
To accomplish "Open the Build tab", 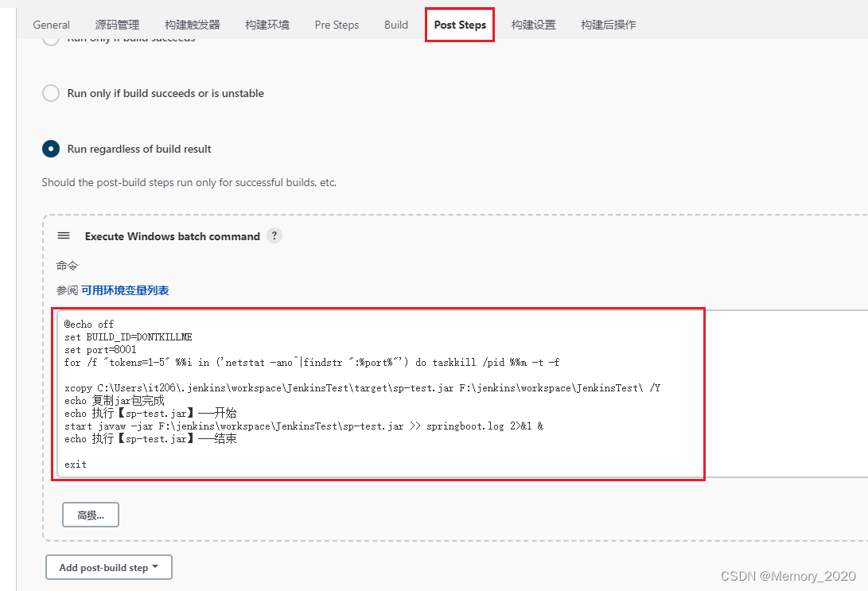I will [395, 25].
